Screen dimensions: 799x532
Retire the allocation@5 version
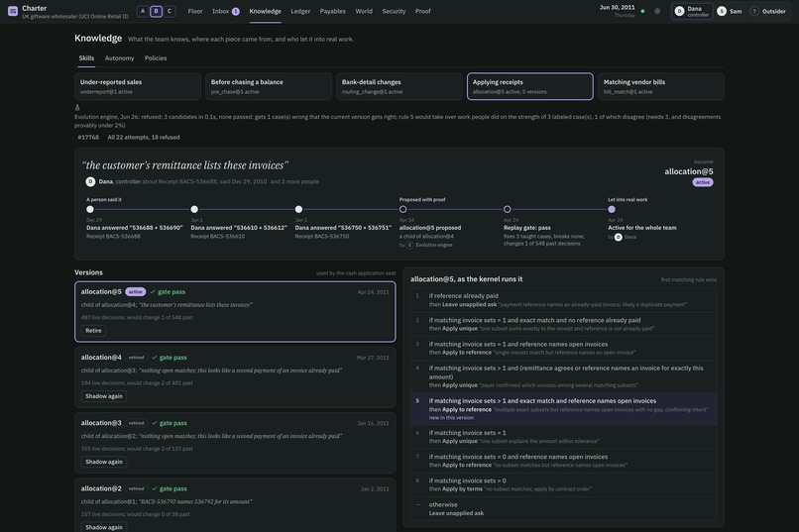click(x=93, y=331)
